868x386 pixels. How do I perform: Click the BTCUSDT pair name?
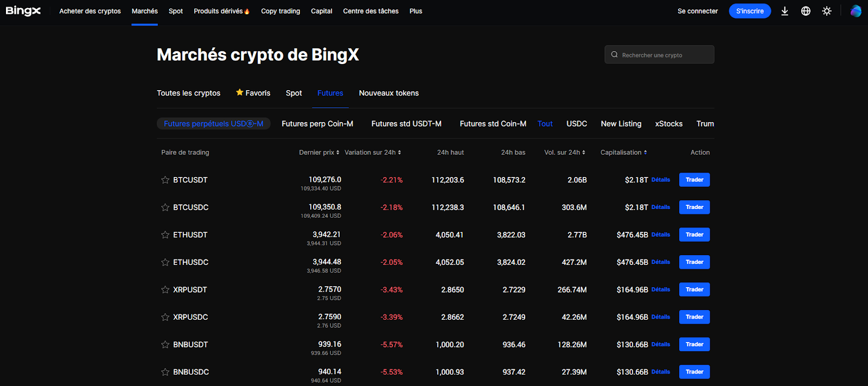(190, 180)
